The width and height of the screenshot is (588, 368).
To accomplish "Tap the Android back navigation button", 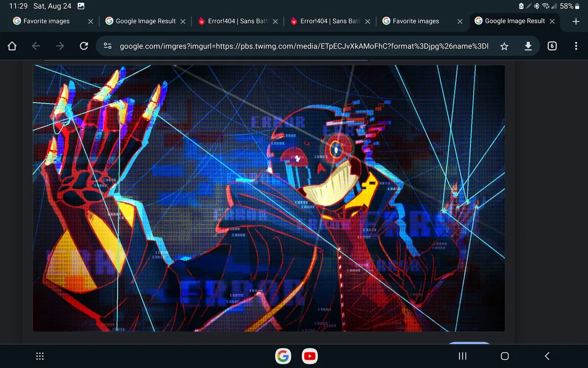I will (x=547, y=356).
